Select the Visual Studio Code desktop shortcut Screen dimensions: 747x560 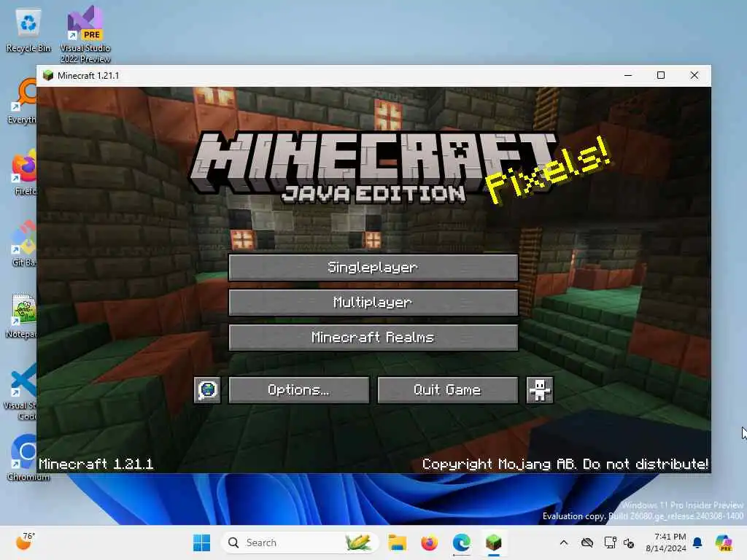pos(20,392)
